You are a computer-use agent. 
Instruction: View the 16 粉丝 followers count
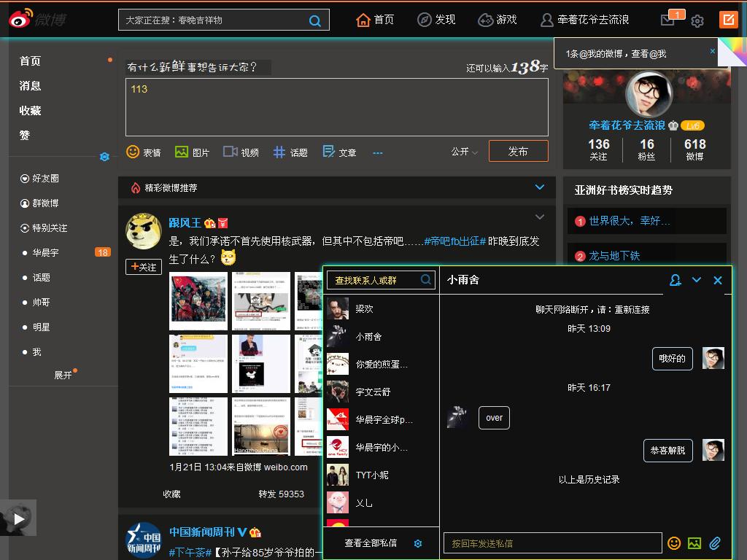click(x=647, y=149)
